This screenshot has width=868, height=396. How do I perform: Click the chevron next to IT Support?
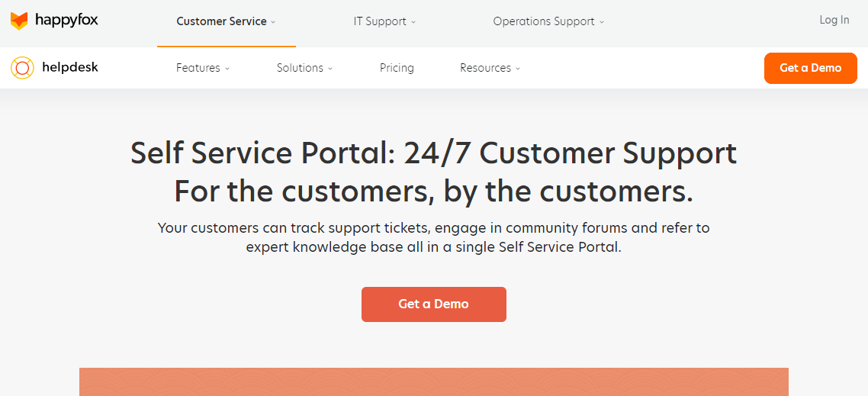point(413,22)
